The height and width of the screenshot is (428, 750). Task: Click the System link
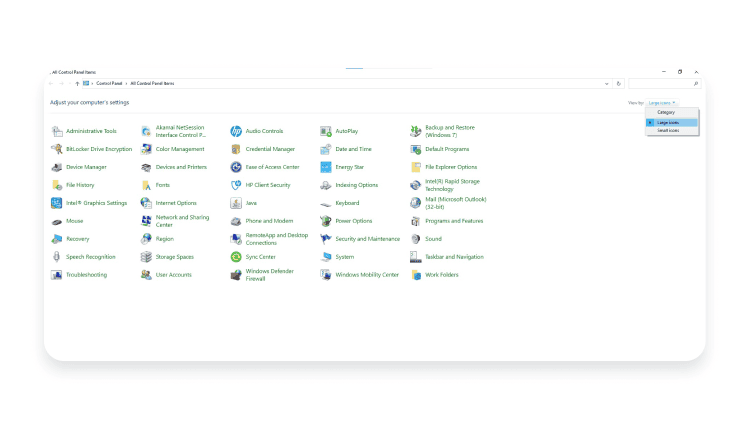tap(344, 257)
